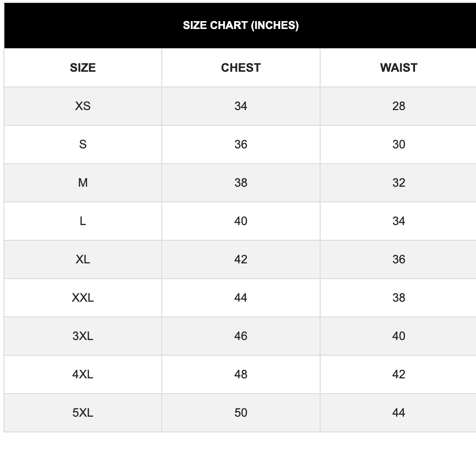Pick the L size row label
Viewport: 476px width, 456px height.
pyautogui.click(x=83, y=221)
